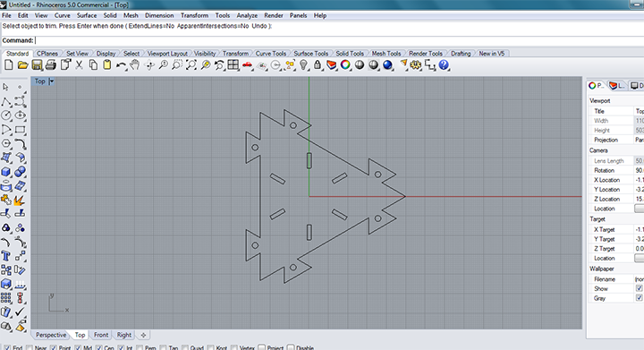Open the Curve menu
Image resolution: width=644 pixels, height=350 pixels.
pos(62,15)
